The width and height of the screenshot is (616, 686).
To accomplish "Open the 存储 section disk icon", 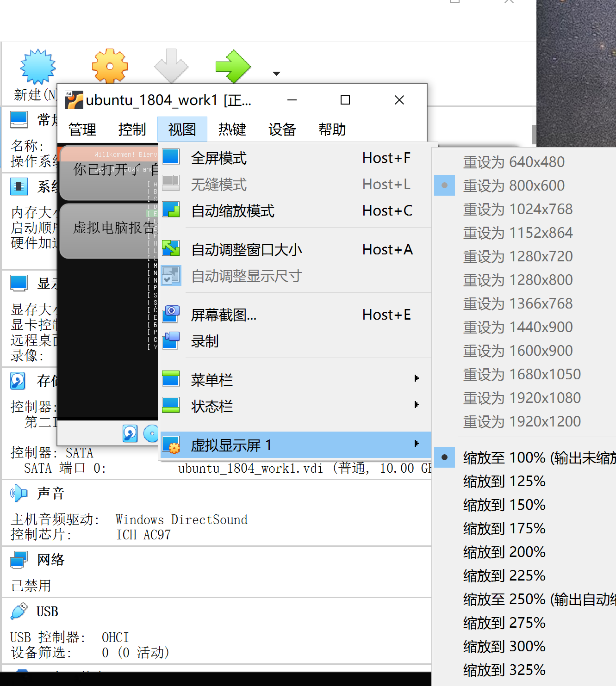I will coord(18,381).
